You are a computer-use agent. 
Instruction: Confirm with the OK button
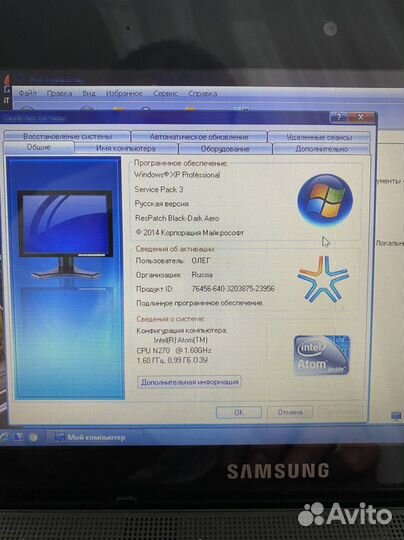239,412
